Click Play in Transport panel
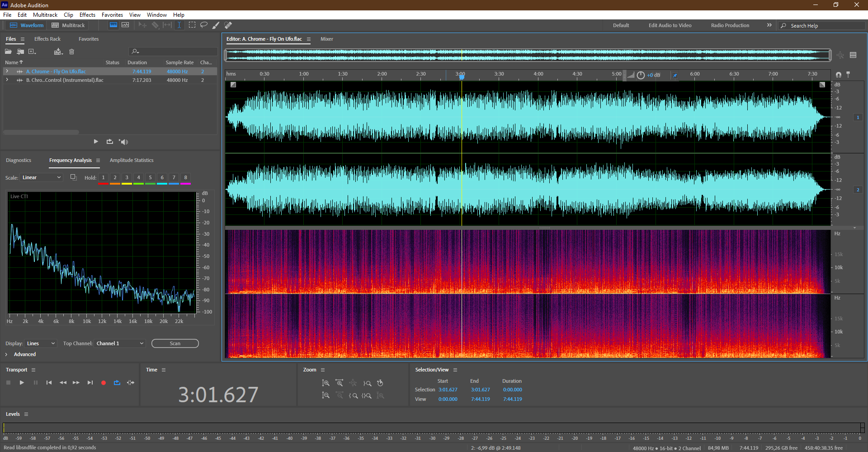Viewport: 868px width, 452px height. pyautogui.click(x=22, y=383)
